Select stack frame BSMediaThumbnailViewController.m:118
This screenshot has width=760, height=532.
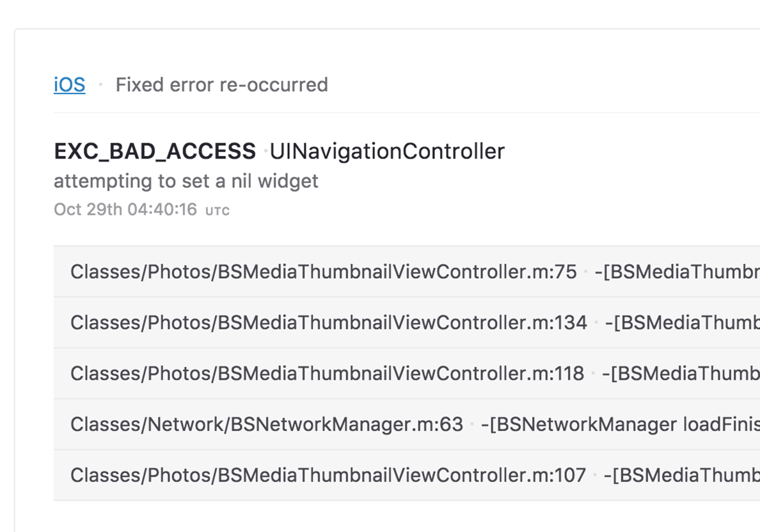[407, 373]
